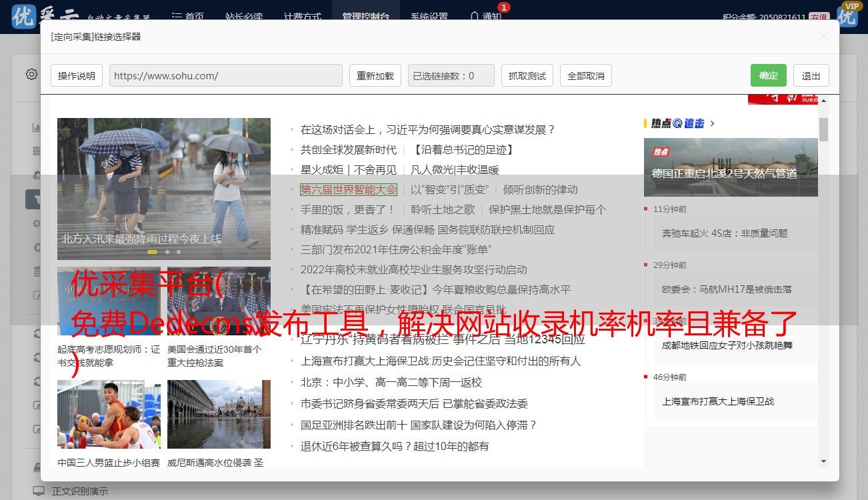This screenshot has width=868, height=500.
Task: Close the link selector dialog with X
Action: (823, 37)
